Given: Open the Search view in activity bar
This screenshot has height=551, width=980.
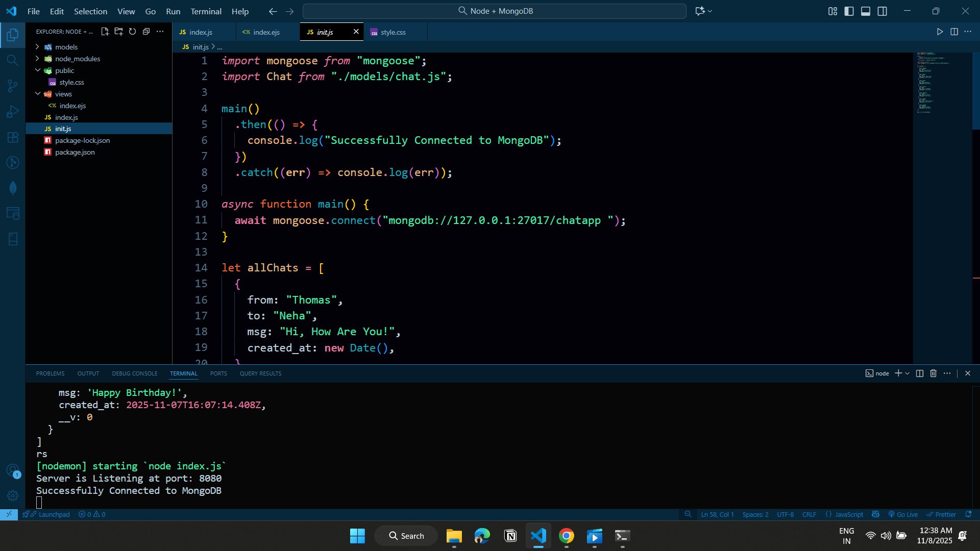Looking at the screenshot, I should pos(12,60).
